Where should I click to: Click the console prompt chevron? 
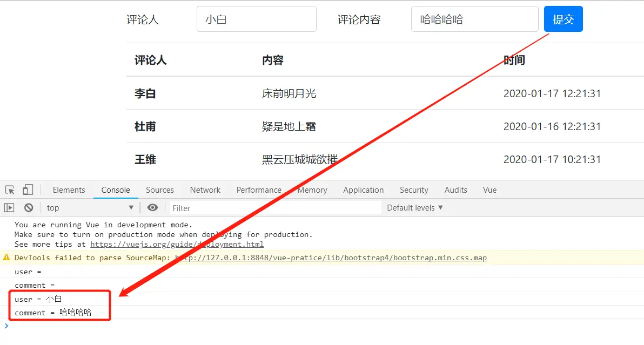click(6, 326)
